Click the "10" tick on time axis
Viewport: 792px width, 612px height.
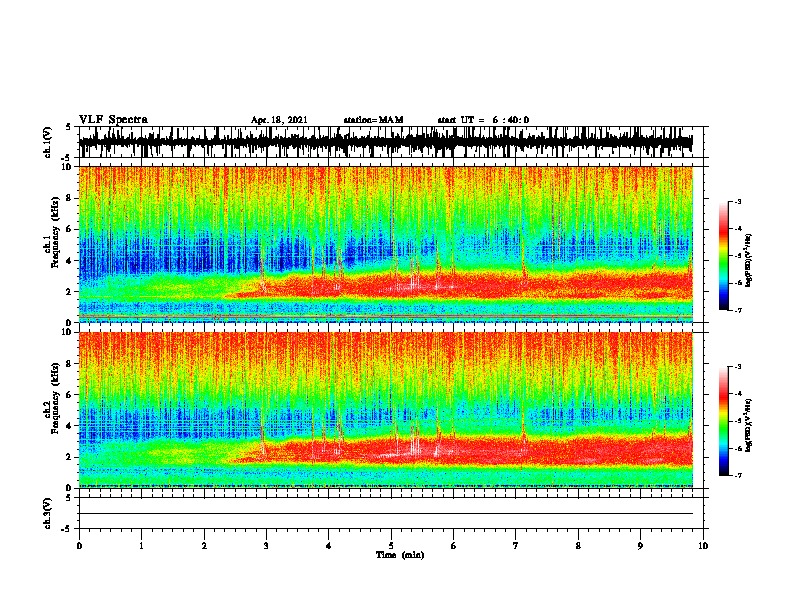click(x=703, y=546)
